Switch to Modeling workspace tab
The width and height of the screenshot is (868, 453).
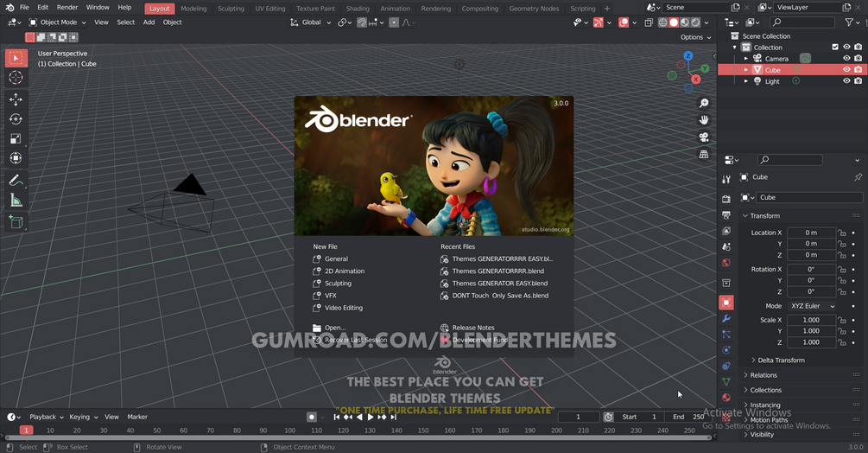[193, 9]
